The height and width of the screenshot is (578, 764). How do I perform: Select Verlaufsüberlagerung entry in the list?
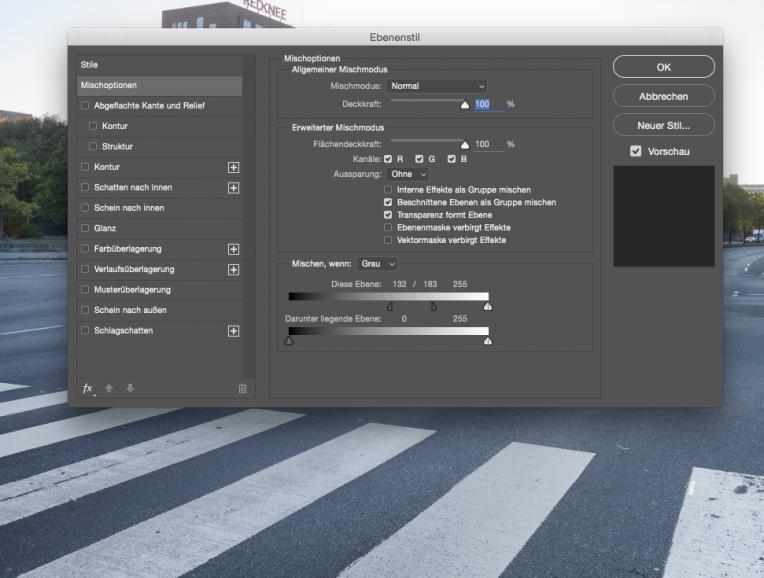(159, 270)
